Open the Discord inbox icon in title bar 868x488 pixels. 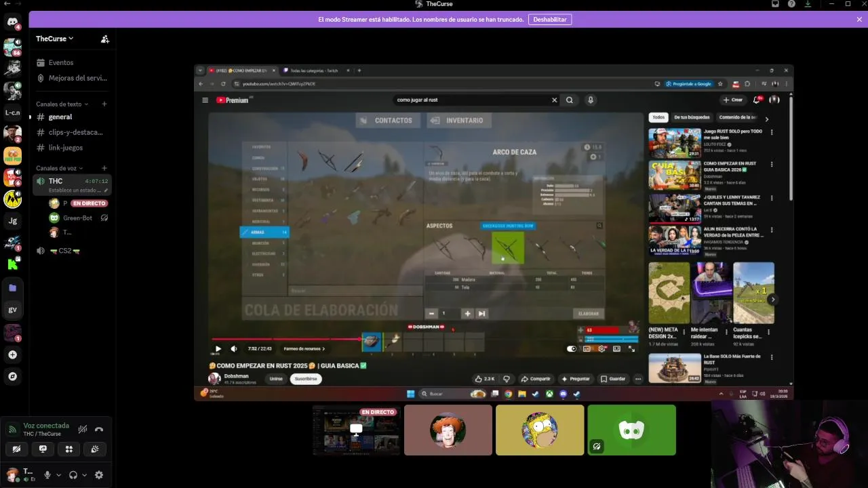tap(776, 4)
